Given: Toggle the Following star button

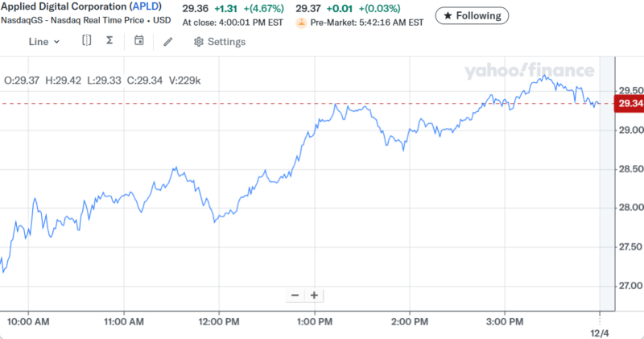Looking at the screenshot, I should tap(472, 15).
